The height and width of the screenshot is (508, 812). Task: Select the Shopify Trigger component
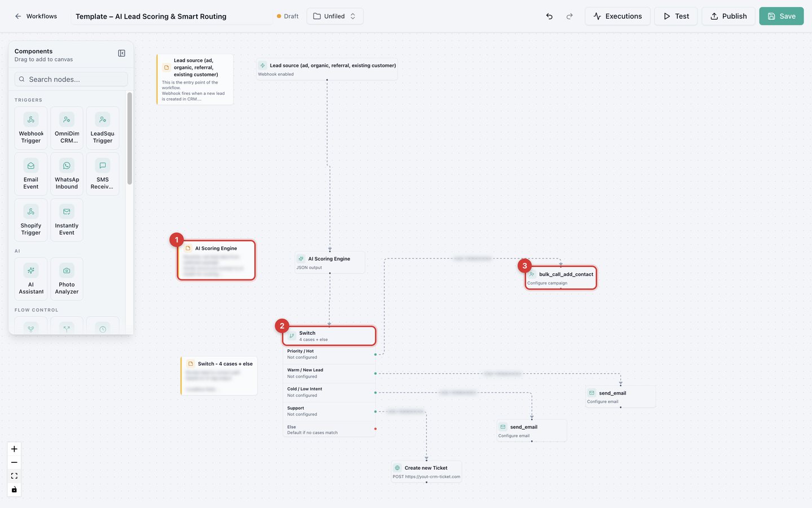tap(31, 220)
